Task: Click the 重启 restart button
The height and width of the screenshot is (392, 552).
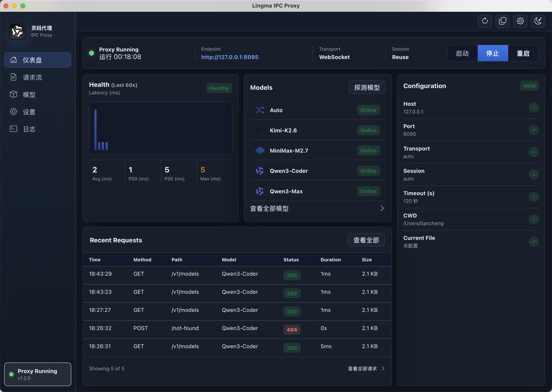Action: point(523,53)
